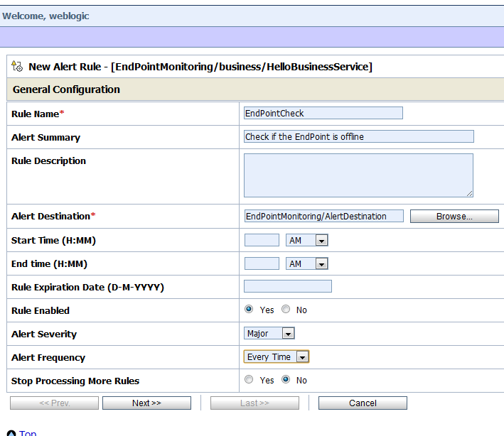Click the 'Rule Name' label
504x436 pixels.
click(x=36, y=114)
